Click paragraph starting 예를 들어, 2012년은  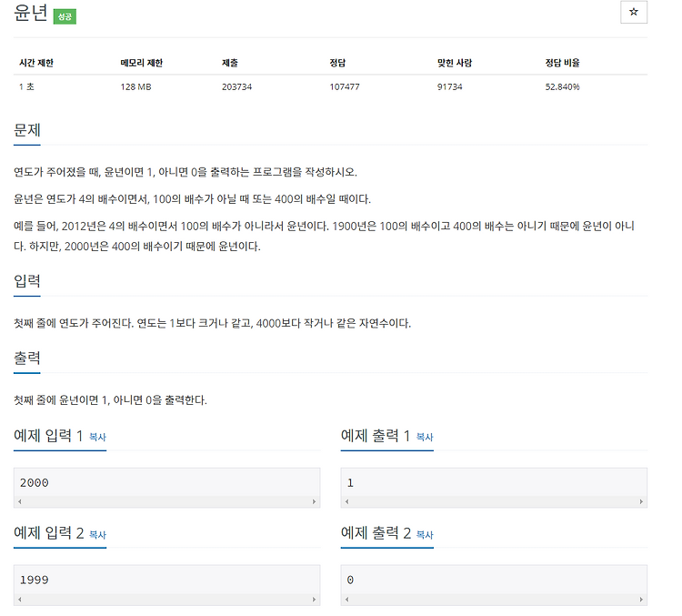pos(324,236)
